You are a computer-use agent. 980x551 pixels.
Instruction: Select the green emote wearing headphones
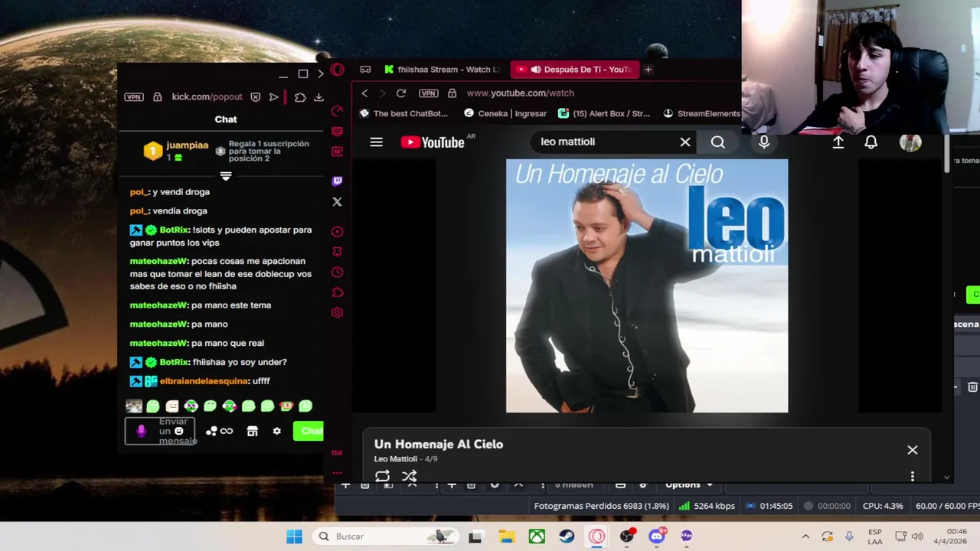(191, 406)
